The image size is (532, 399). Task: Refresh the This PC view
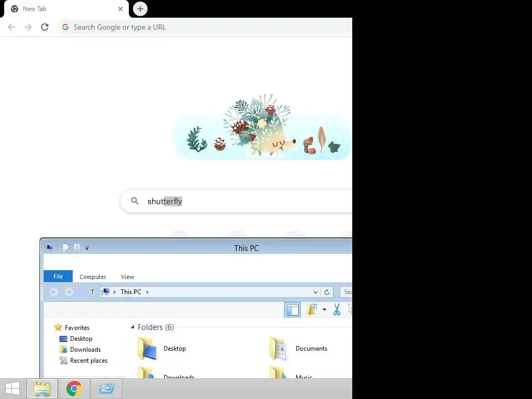[327, 292]
